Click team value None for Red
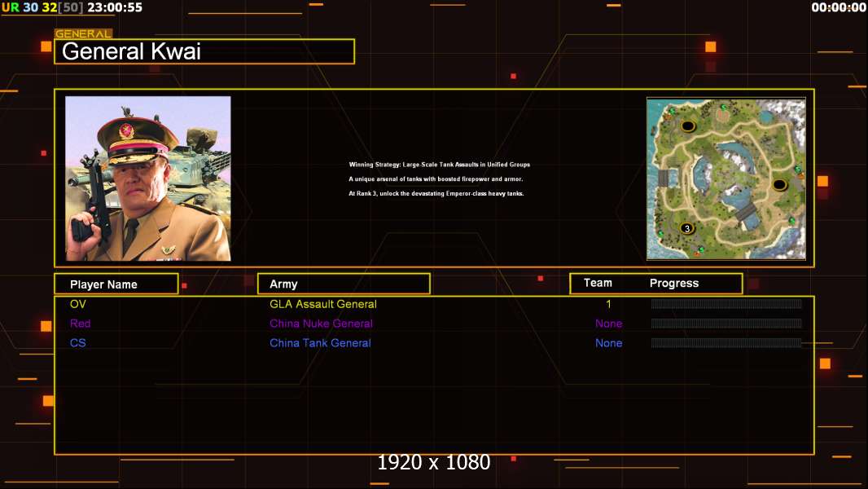The height and width of the screenshot is (489, 868). [x=608, y=324]
